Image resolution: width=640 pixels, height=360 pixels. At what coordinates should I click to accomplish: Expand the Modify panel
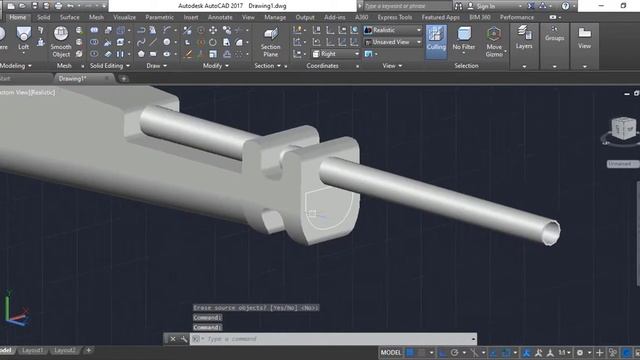(x=215, y=66)
